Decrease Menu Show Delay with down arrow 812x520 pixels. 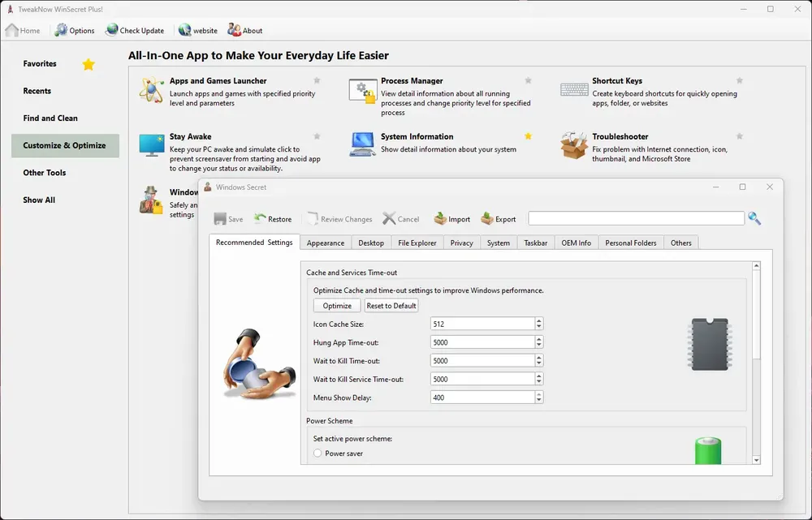(x=539, y=401)
